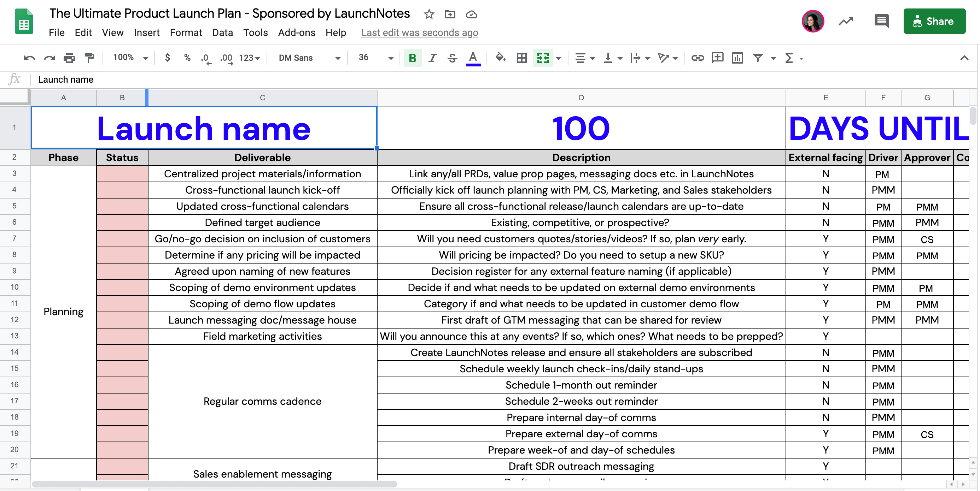Open text rotation dropdown
980x491 pixels.
click(668, 58)
